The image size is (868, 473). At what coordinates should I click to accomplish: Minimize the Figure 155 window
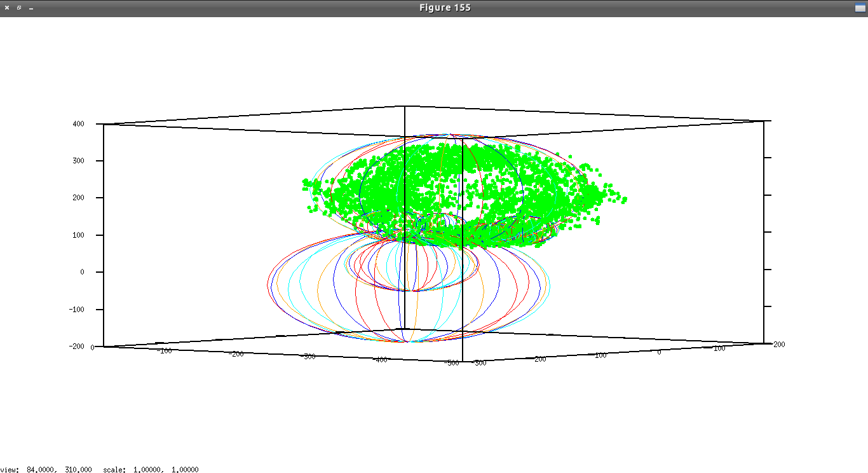pos(31,8)
